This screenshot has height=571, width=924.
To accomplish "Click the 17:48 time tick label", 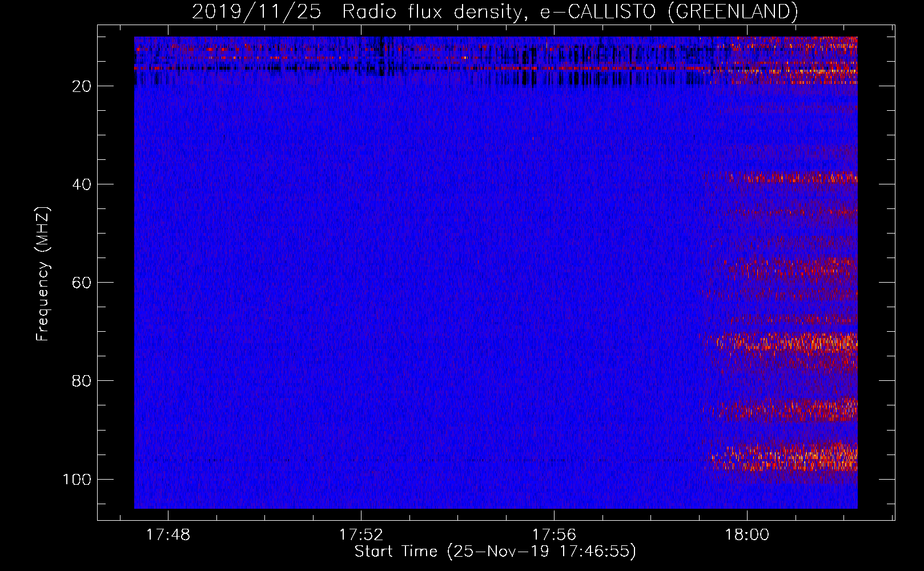I will 168,535.
